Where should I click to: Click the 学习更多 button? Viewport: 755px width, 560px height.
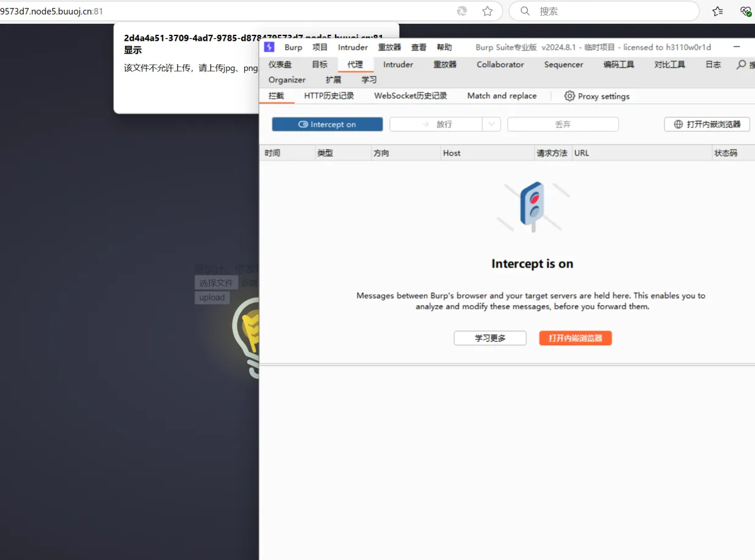coord(489,338)
